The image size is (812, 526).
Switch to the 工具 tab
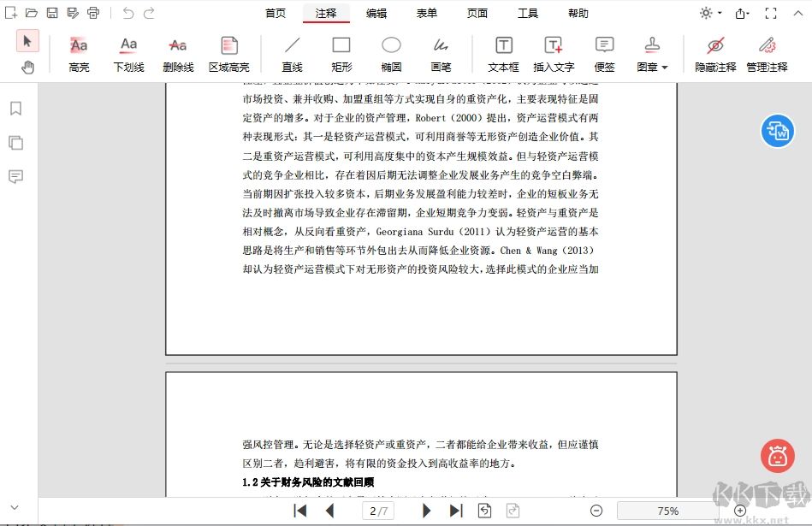(528, 13)
